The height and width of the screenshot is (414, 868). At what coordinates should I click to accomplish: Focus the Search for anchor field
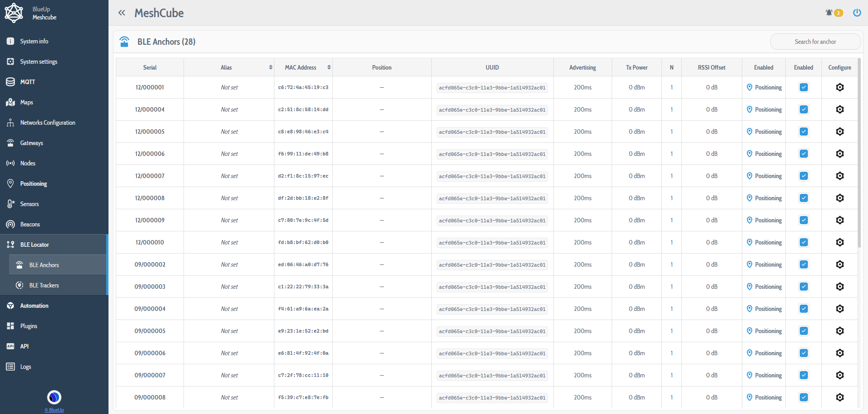[x=815, y=42]
